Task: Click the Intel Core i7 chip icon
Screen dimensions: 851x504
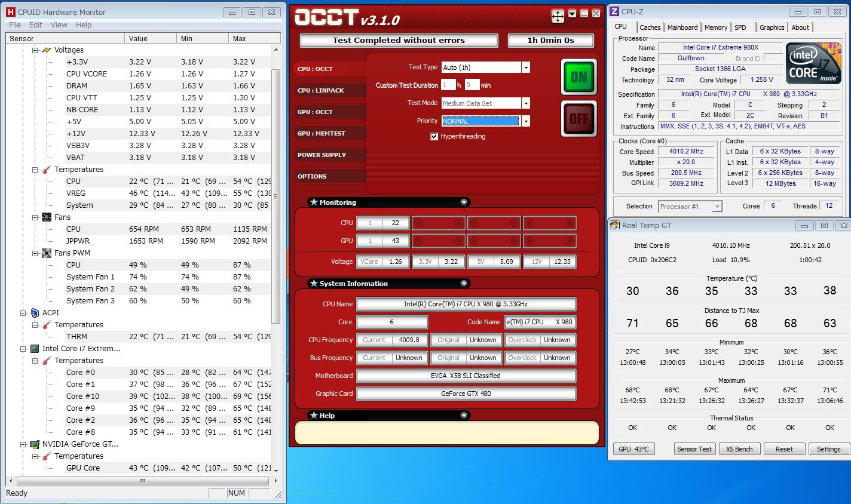Action: click(x=35, y=349)
